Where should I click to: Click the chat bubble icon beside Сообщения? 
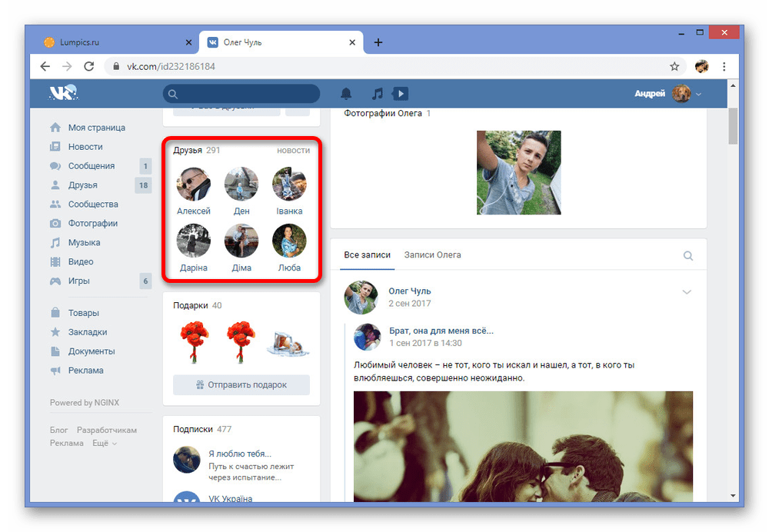[x=55, y=166]
